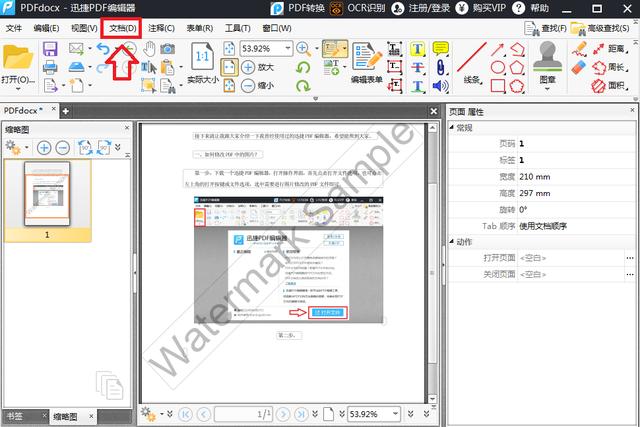Select the PDFdocx document tab
640x427 pixels.
pos(23,110)
